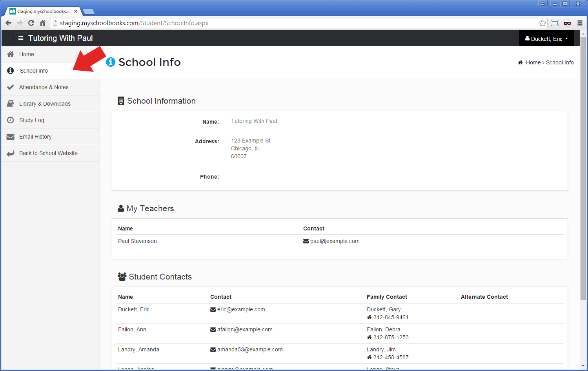Click the envelope icon beside paul@example.com
Image resolution: width=588 pixels, height=371 pixels.
306,241
